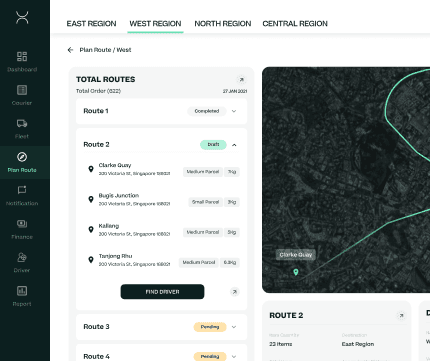Select the Clarke Quay stop name
This screenshot has height=361, width=430.
click(x=115, y=165)
